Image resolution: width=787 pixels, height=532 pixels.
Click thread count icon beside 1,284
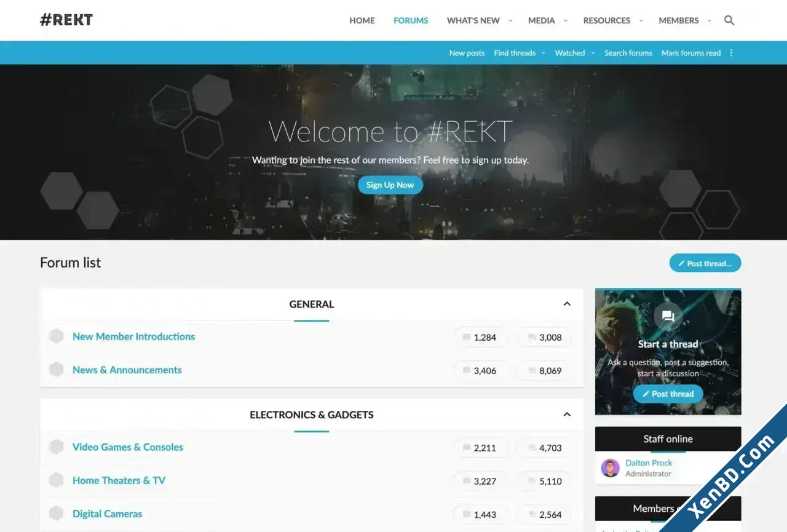(x=467, y=337)
